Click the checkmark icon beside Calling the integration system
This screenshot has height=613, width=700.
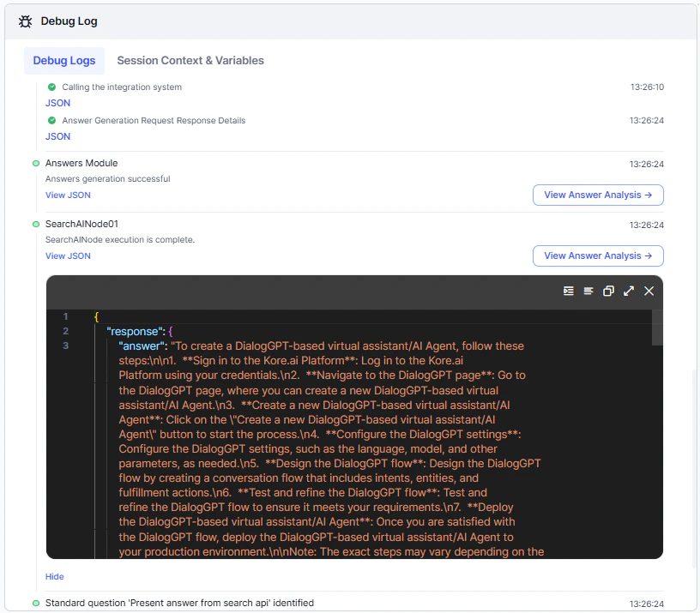52,87
